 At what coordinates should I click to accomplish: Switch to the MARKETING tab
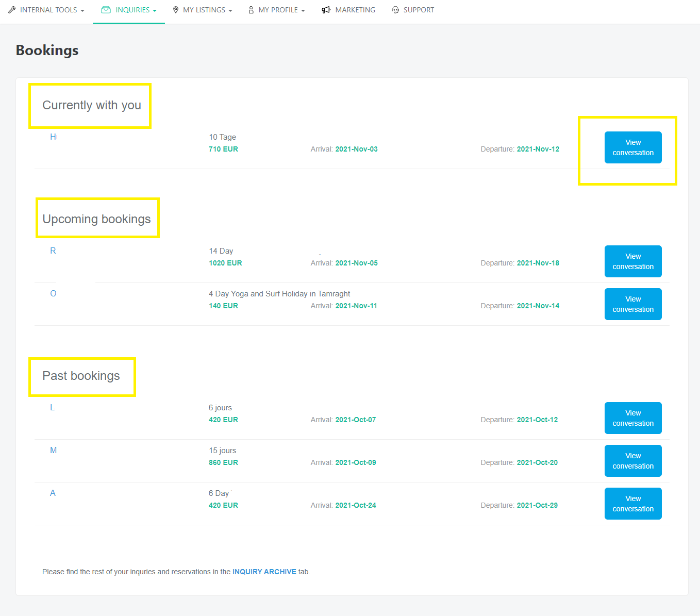click(355, 9)
